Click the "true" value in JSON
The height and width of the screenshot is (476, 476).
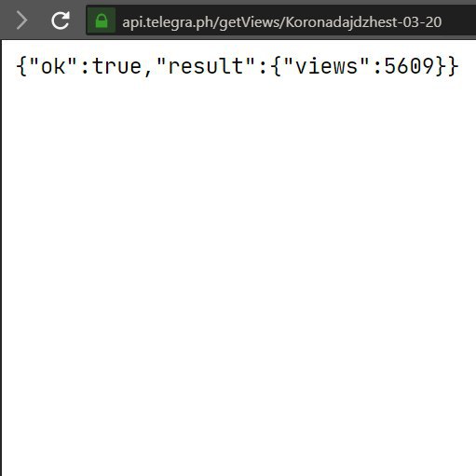tap(116, 66)
